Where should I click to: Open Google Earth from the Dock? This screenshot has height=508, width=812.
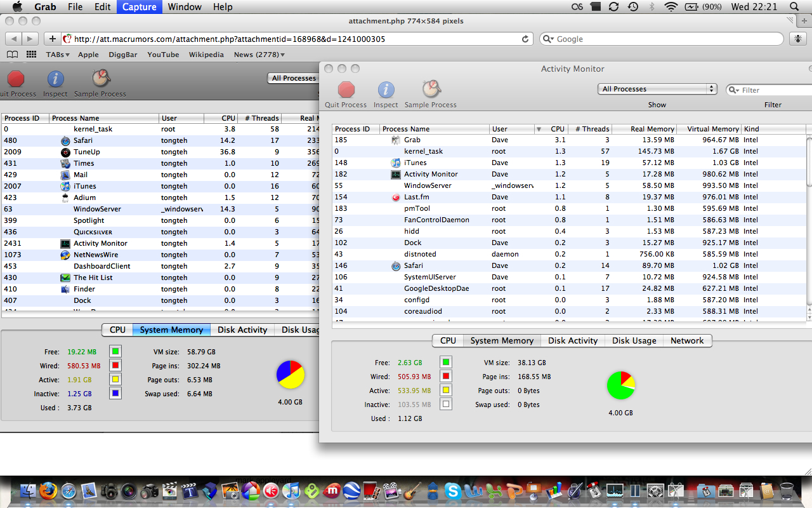pyautogui.click(x=352, y=491)
